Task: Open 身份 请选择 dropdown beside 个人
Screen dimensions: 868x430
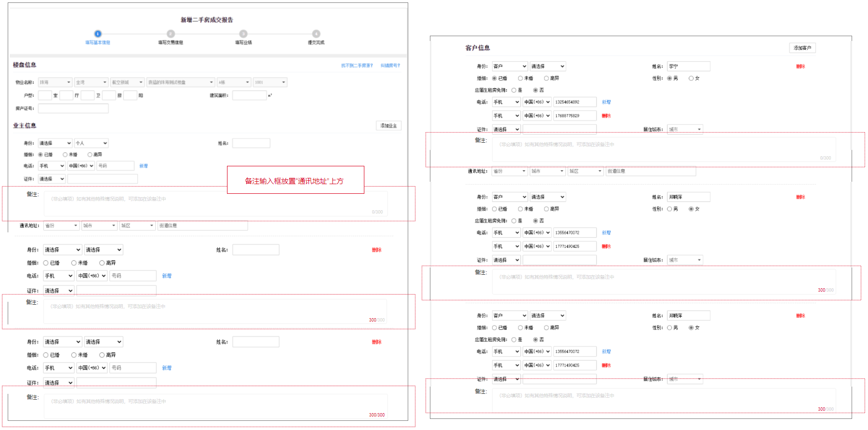Action: pos(55,143)
